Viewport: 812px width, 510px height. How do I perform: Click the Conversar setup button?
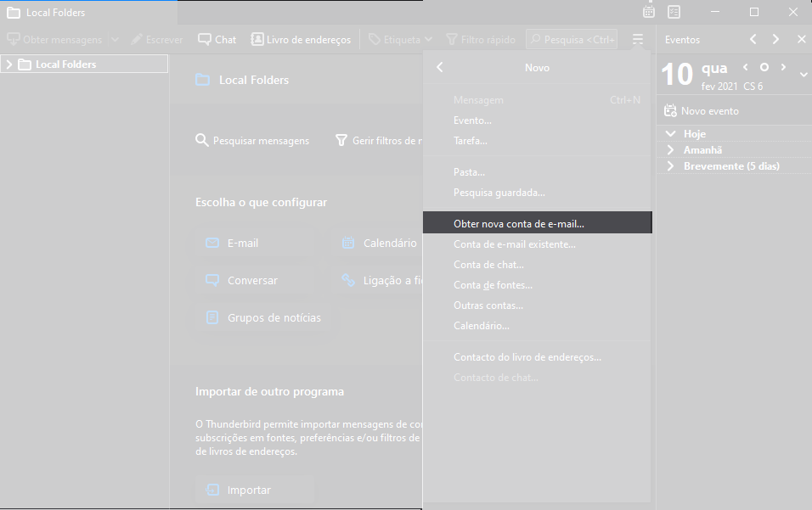click(255, 280)
